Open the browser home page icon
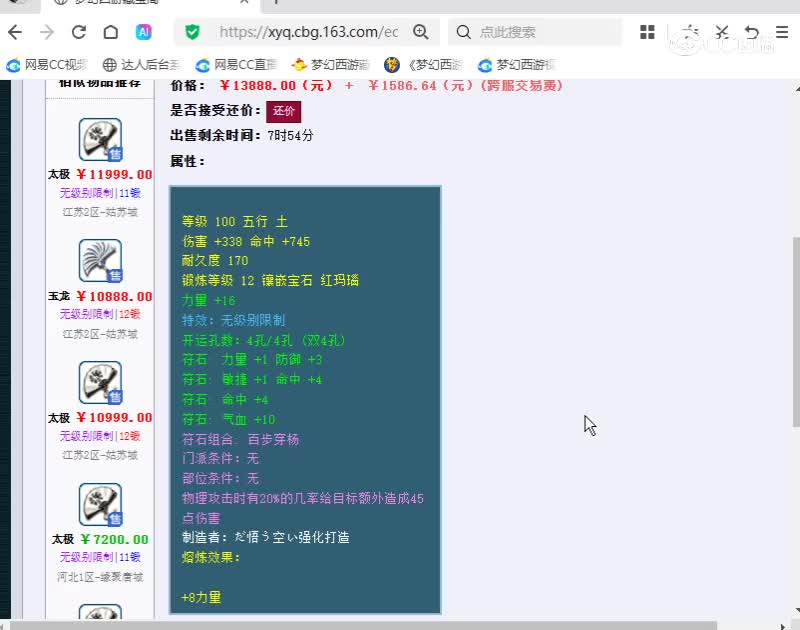Image resolution: width=800 pixels, height=630 pixels. tap(111, 32)
